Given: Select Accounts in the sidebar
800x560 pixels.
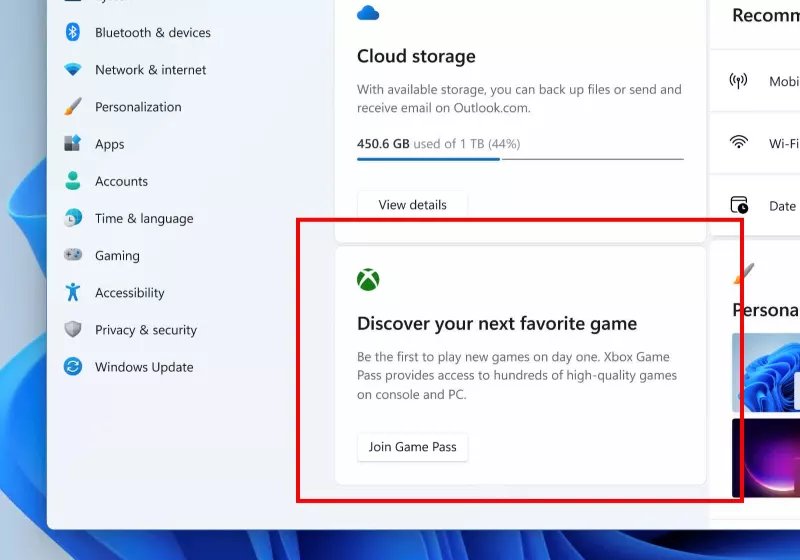Looking at the screenshot, I should point(121,181).
